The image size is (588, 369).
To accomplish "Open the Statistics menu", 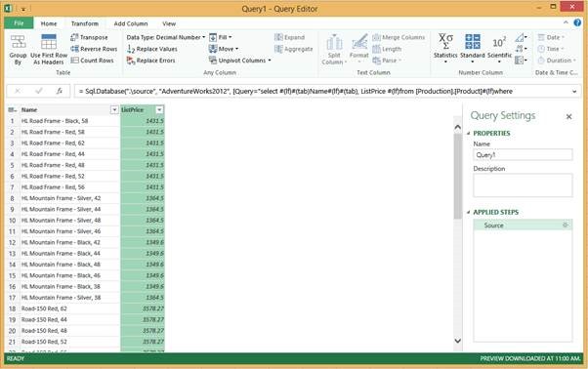I will (445, 48).
